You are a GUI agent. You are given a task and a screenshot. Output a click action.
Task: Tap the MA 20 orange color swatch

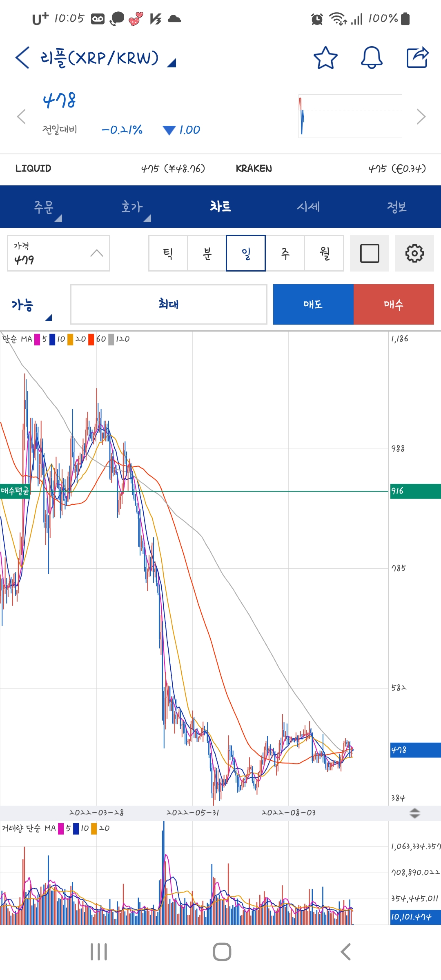click(x=70, y=339)
